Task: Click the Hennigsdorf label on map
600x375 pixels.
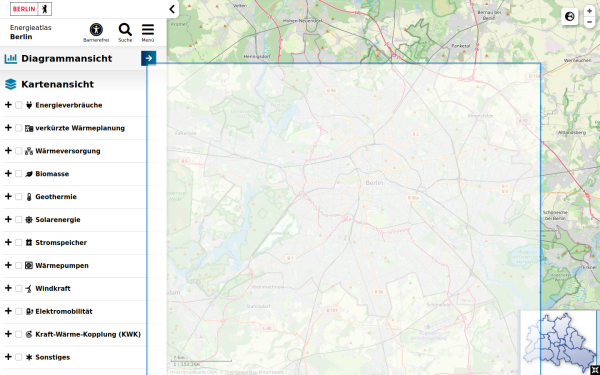Action: click(257, 56)
